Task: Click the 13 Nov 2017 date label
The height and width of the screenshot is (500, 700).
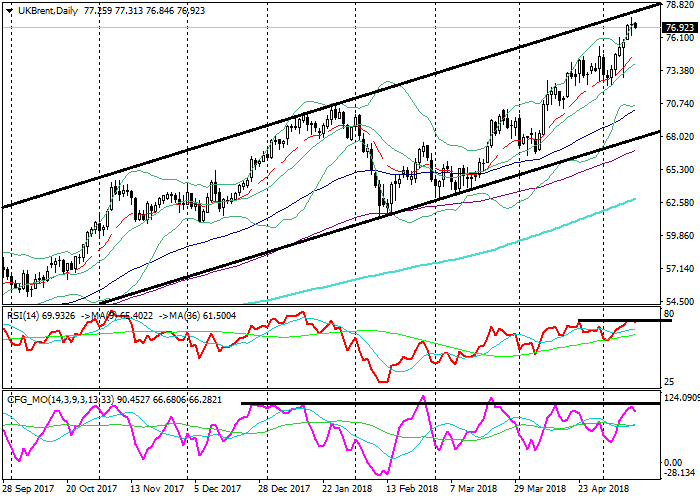Action: (155, 489)
